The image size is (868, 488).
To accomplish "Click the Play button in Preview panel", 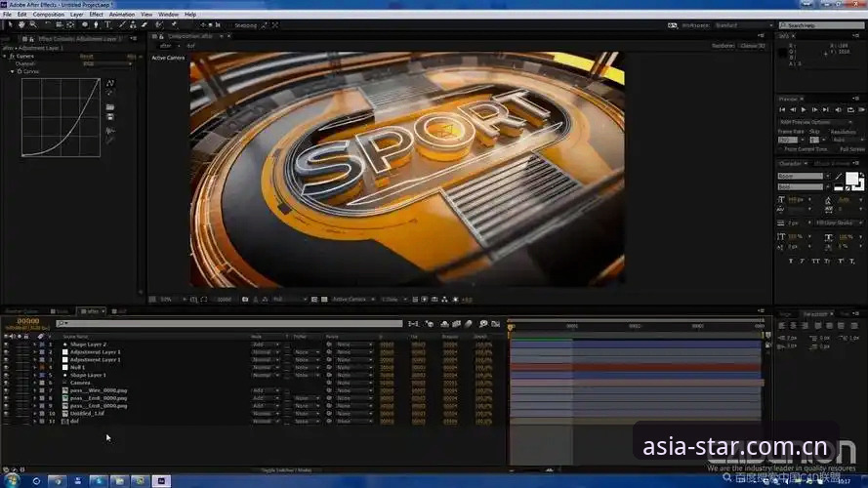I will click(804, 110).
